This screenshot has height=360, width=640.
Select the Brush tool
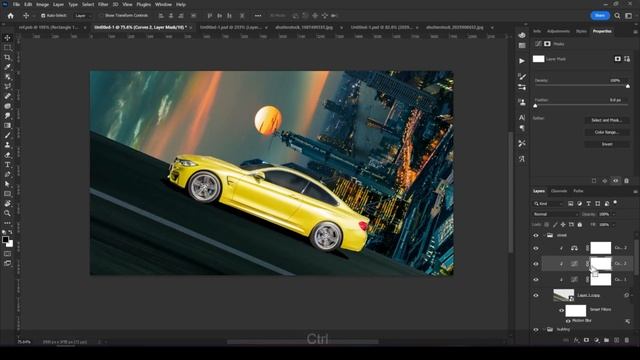pos(7,135)
